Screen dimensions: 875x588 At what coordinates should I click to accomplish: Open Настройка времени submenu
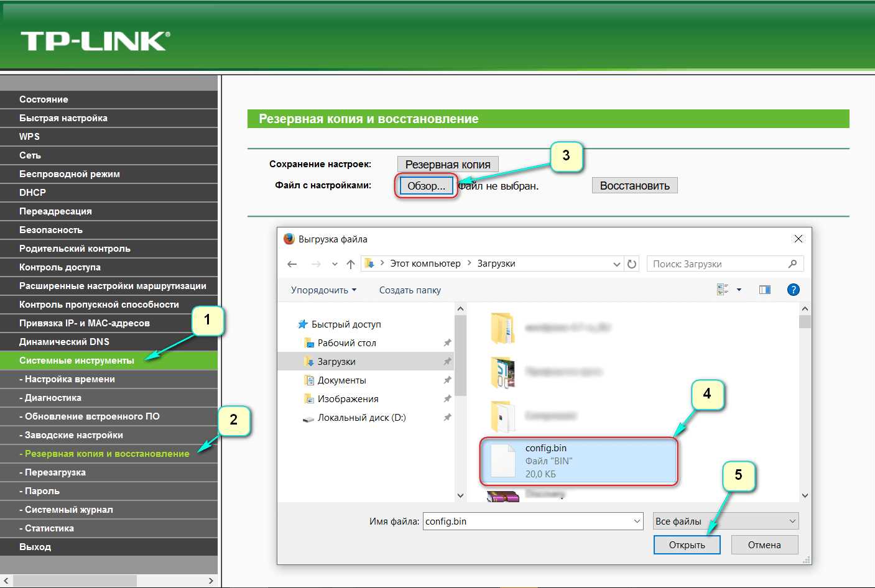point(109,379)
